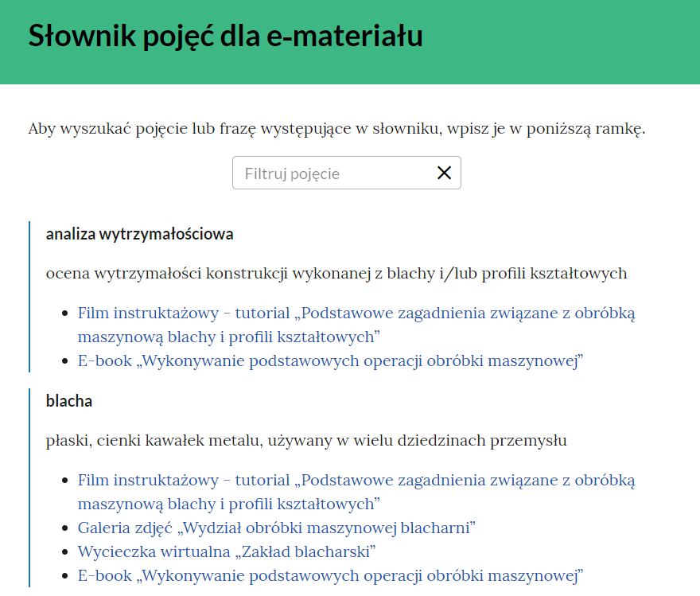Click the blue vertical bar beside analiza wytrzymałościowa
700x596 pixels.
(x=30, y=294)
